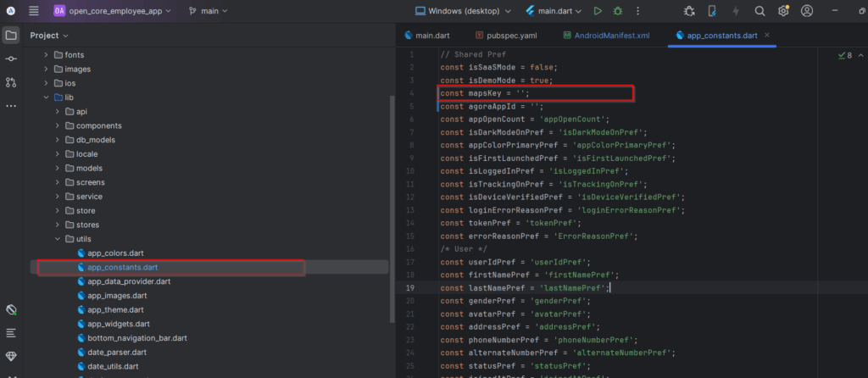868x378 pixels.
Task: Close the app_constants.dart tab
Action: [767, 36]
